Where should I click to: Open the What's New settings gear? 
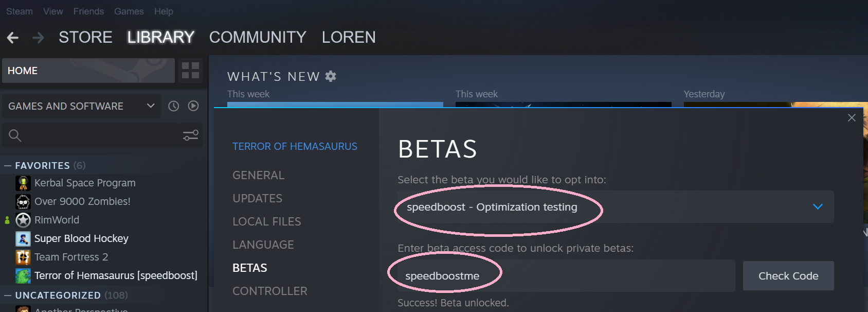331,77
